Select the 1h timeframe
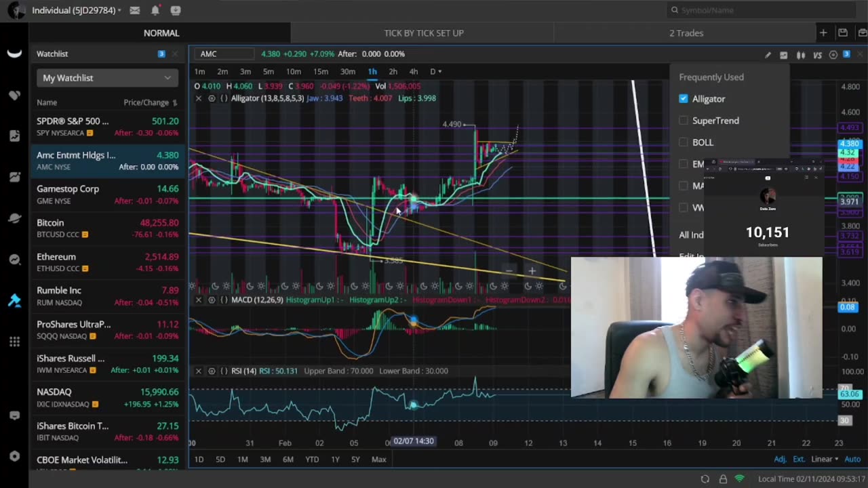 (372, 72)
